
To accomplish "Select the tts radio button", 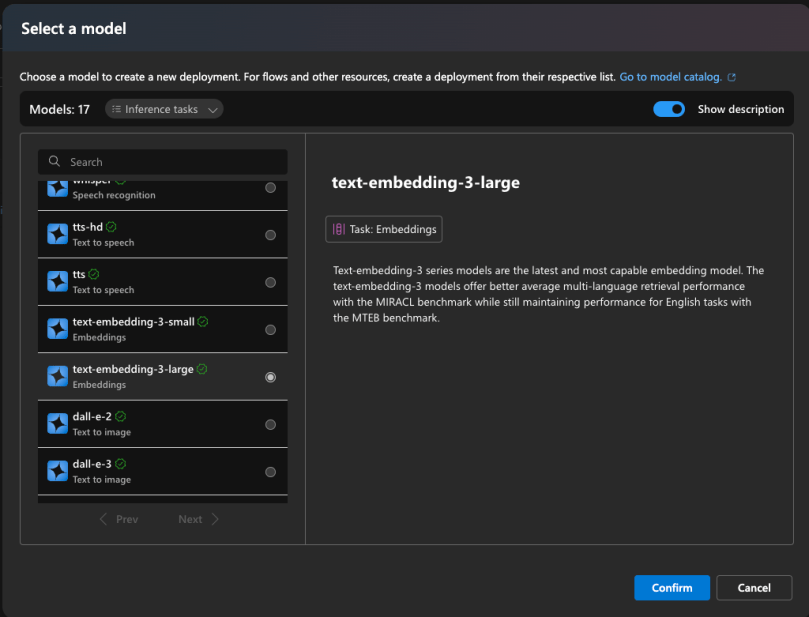I will (x=270, y=281).
